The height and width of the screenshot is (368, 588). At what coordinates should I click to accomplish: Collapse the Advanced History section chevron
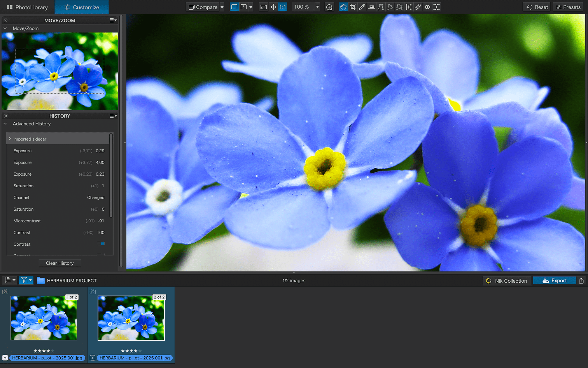coord(5,124)
